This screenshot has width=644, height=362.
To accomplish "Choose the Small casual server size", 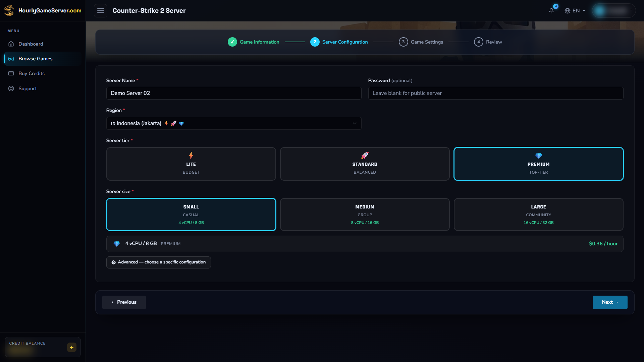I will (191, 215).
